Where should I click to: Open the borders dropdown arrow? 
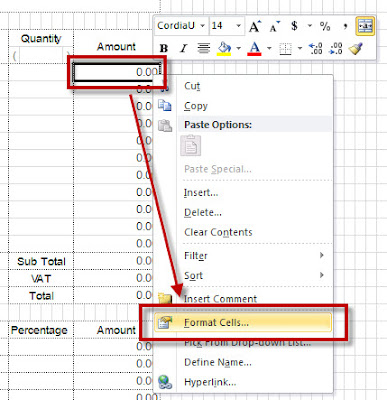tap(299, 49)
